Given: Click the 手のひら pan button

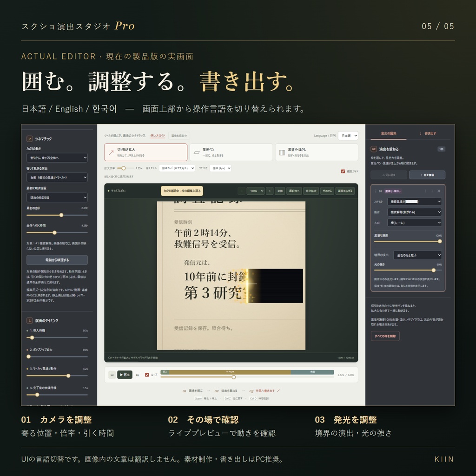Looking at the screenshot, I should (x=327, y=191).
